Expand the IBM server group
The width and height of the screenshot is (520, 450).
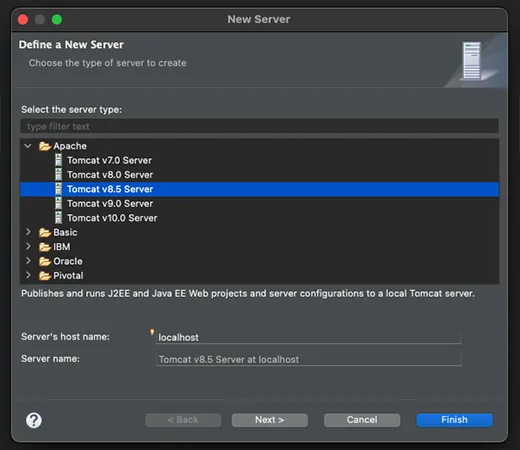pos(28,246)
